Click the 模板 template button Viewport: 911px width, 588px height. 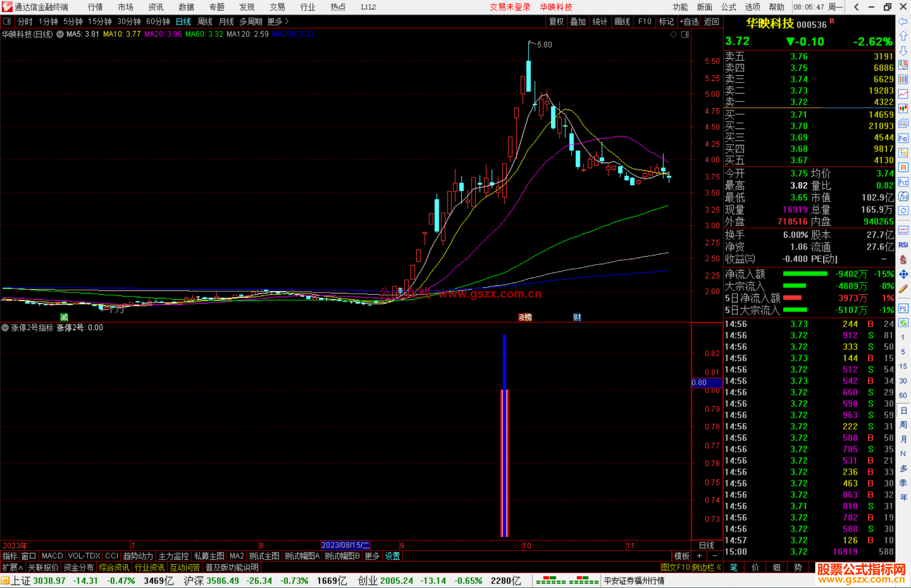pos(682,556)
